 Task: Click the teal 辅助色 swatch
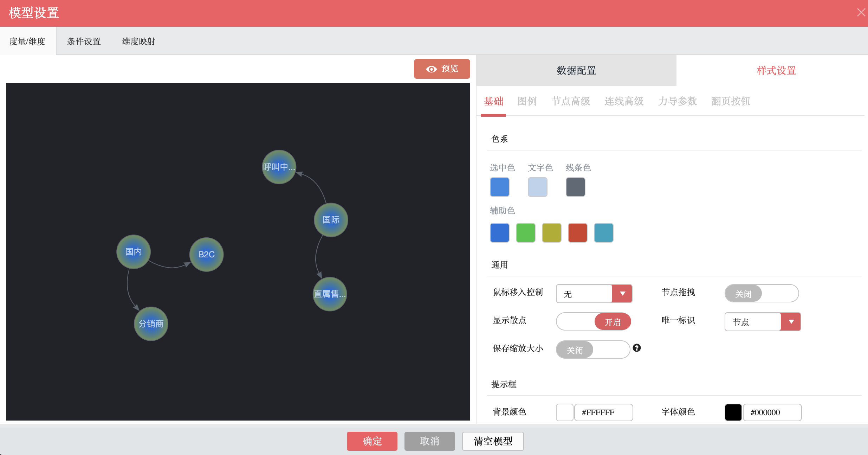click(x=603, y=232)
